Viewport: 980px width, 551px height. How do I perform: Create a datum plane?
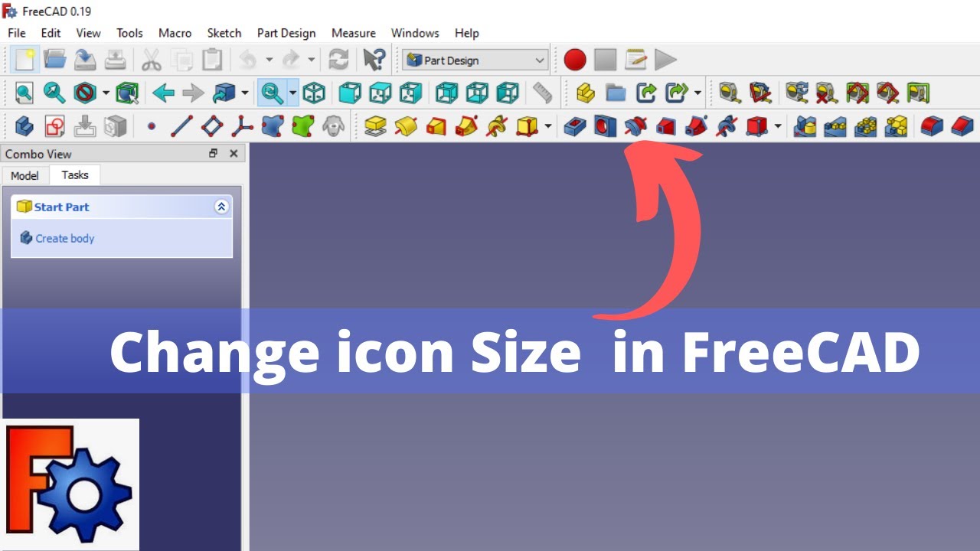pyautogui.click(x=212, y=126)
